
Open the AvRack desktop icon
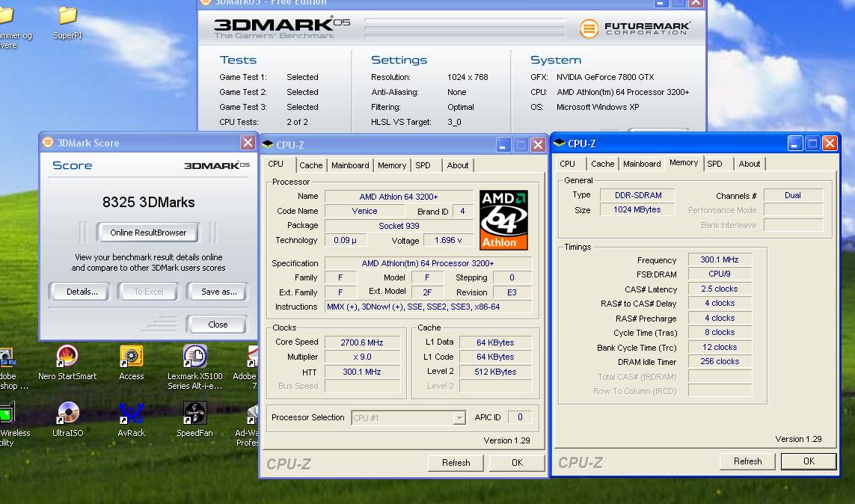pos(132,420)
